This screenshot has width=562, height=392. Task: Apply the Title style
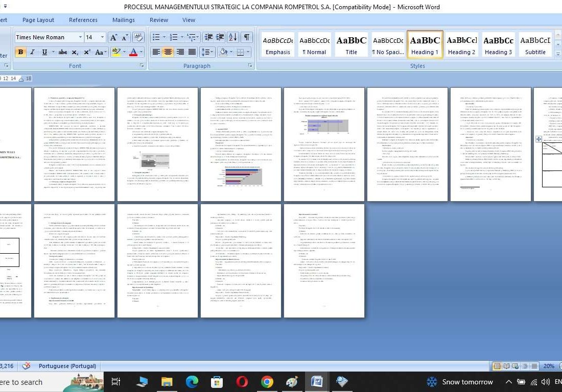click(351, 45)
